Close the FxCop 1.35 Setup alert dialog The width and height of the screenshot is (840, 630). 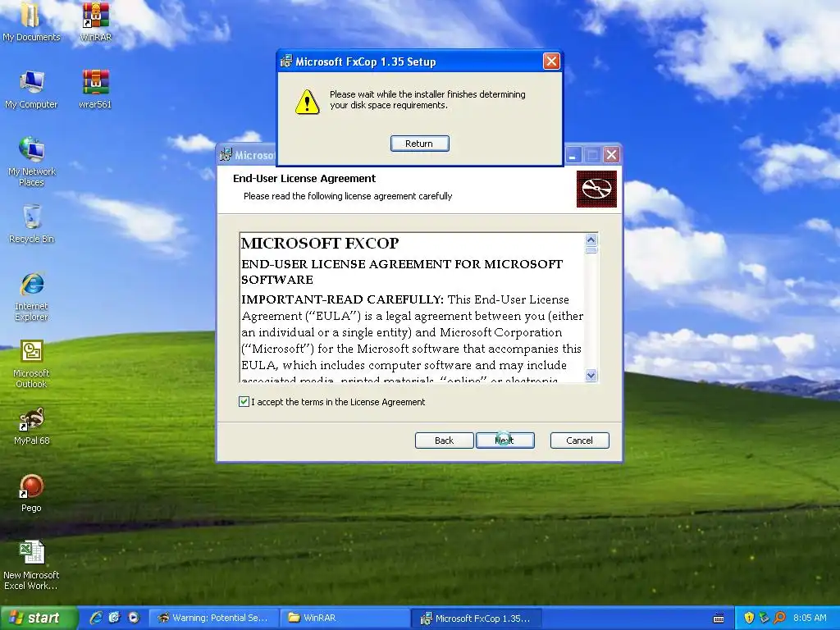pyautogui.click(x=551, y=61)
